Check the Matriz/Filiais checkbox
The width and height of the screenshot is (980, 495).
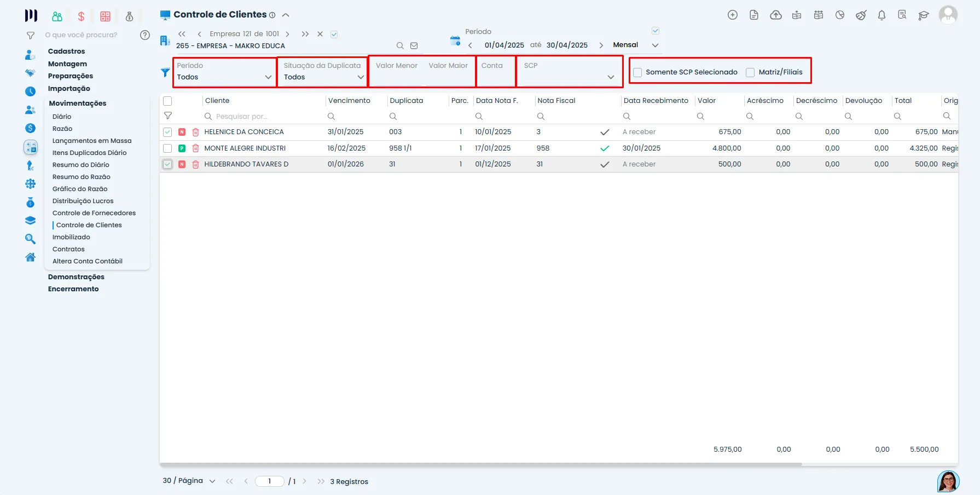click(x=750, y=72)
